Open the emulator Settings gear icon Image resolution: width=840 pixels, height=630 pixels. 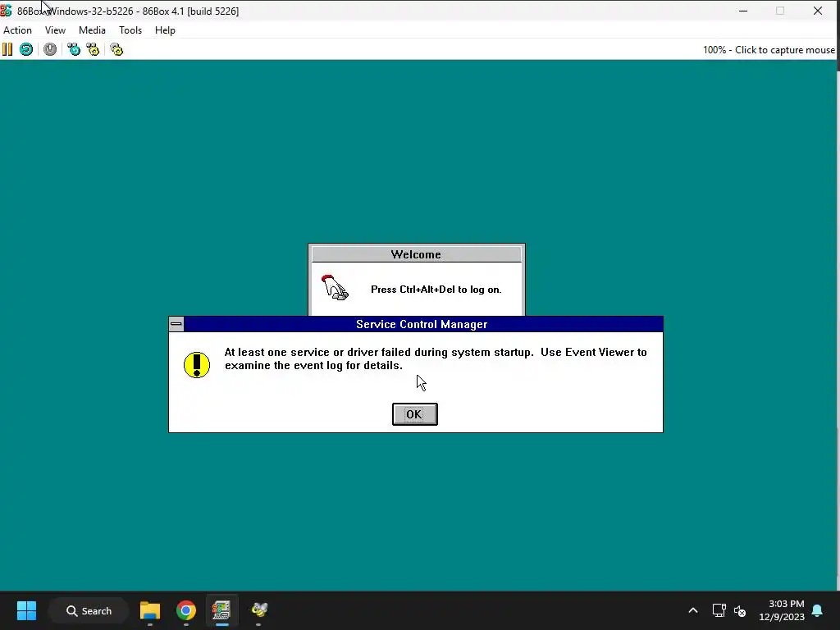pyautogui.click(x=116, y=50)
